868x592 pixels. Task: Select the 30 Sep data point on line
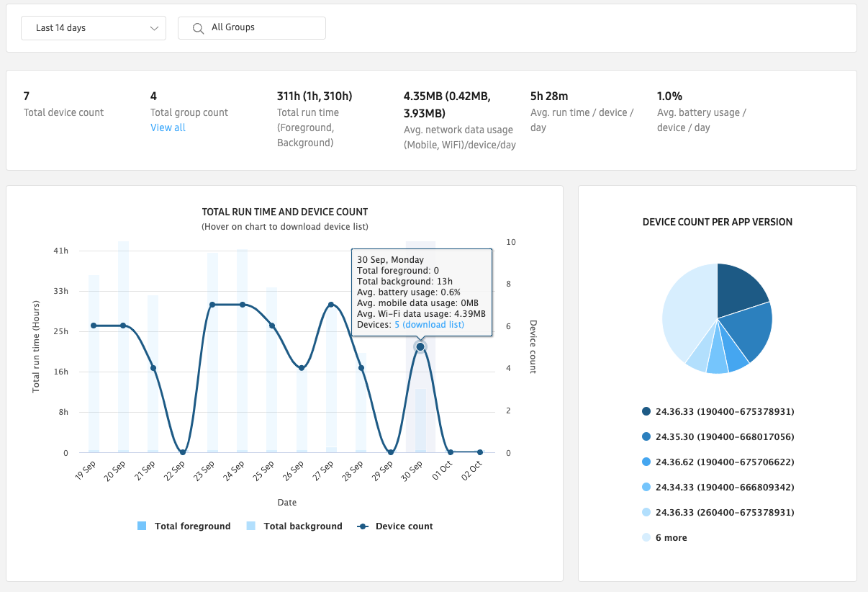(420, 347)
